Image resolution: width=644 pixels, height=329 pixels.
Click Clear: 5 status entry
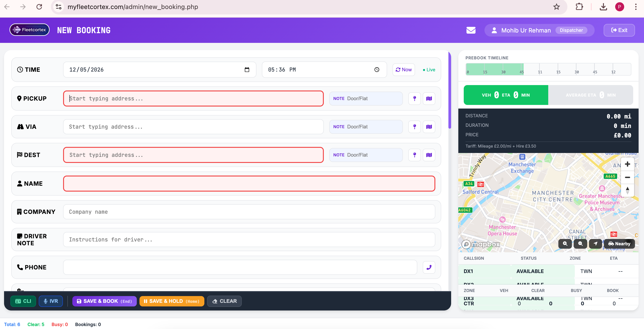click(36, 324)
